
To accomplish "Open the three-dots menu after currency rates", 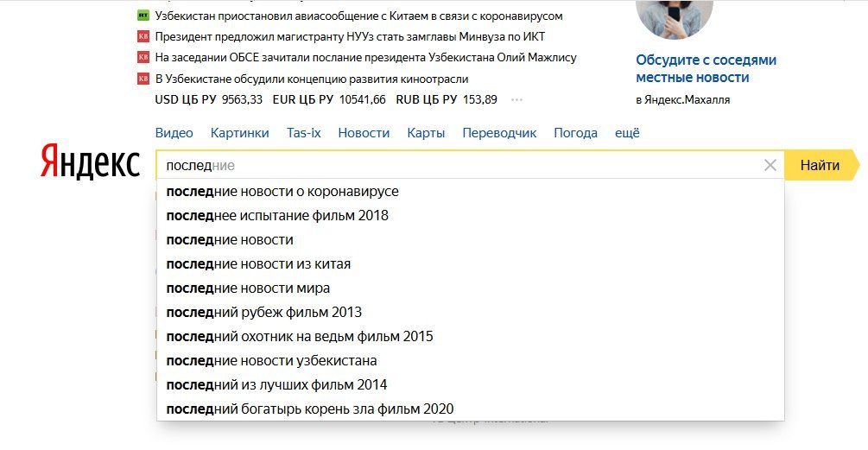I will pyautogui.click(x=517, y=99).
